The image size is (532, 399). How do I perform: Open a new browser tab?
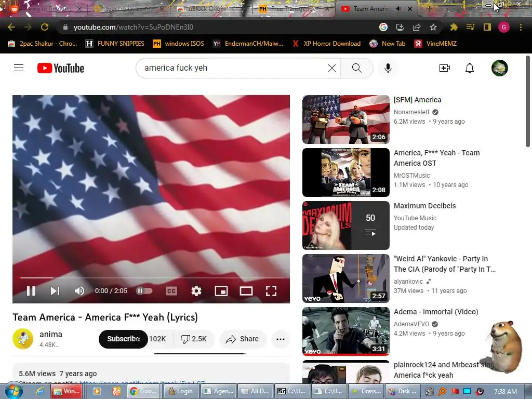(429, 9)
